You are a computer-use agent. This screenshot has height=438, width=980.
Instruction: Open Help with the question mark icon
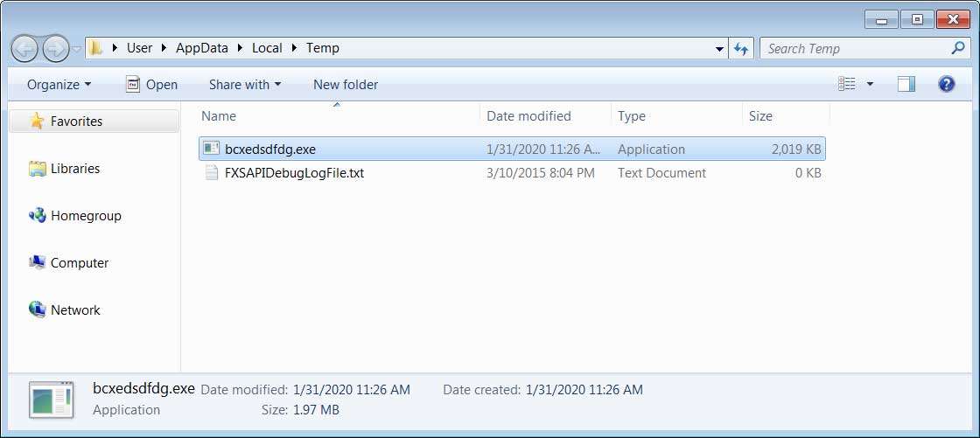[x=946, y=84]
